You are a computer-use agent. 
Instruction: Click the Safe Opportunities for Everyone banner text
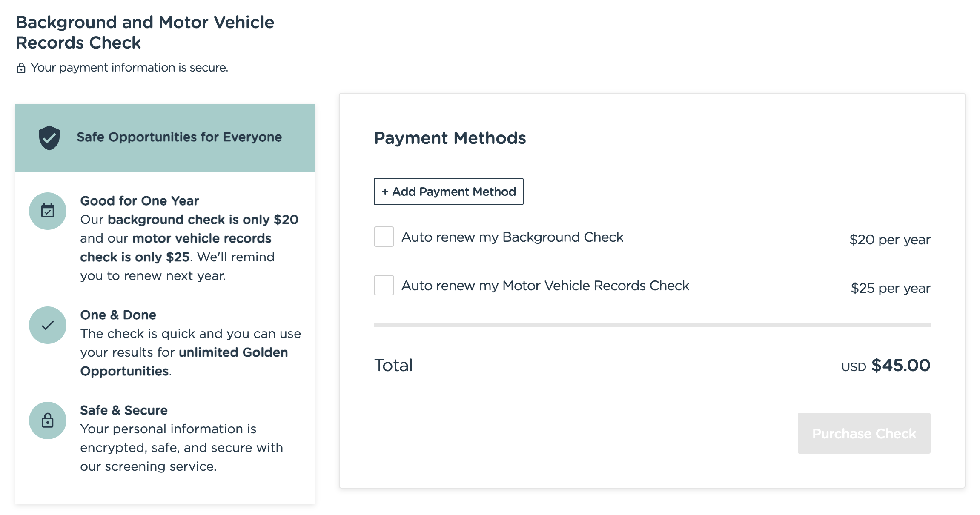click(179, 137)
